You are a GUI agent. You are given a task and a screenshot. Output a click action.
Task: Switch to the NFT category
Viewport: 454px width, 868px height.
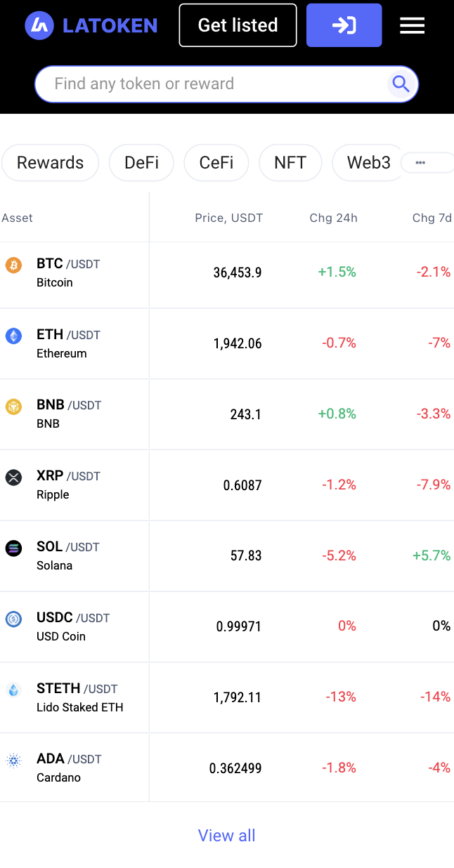(290, 163)
